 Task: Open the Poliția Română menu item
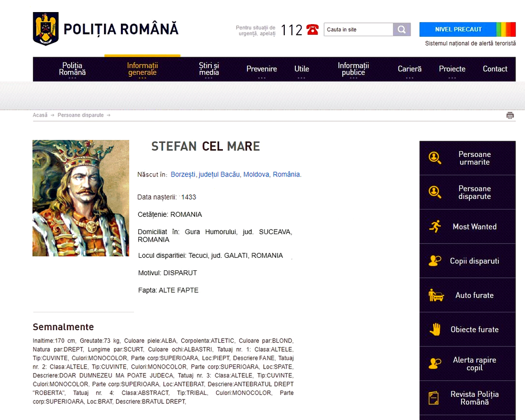tap(73, 69)
